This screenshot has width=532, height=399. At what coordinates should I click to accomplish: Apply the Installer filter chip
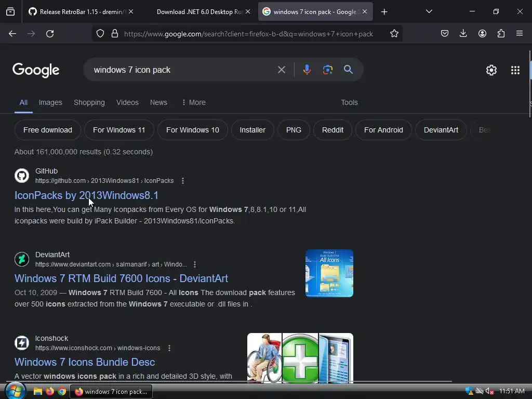coord(252,130)
